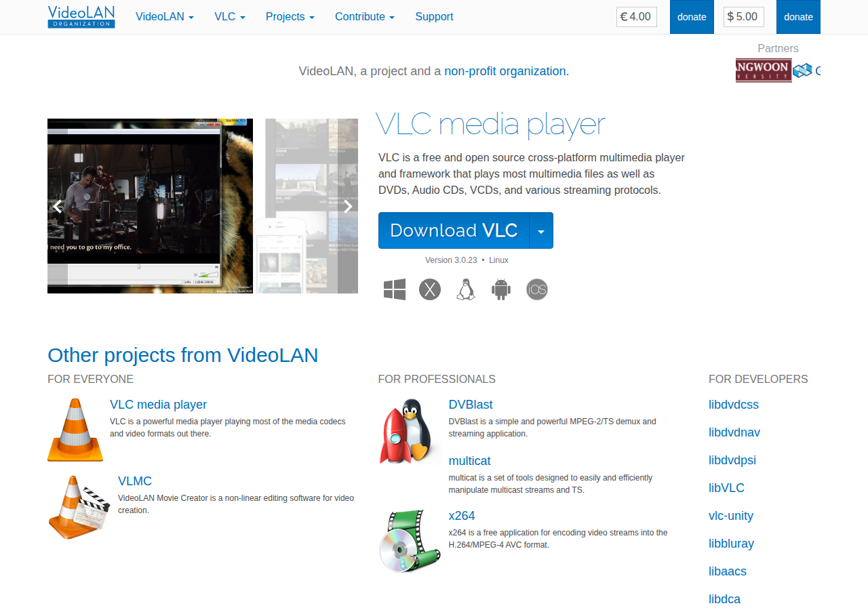Click the Download VLC button
The image size is (868, 610).
click(x=454, y=230)
